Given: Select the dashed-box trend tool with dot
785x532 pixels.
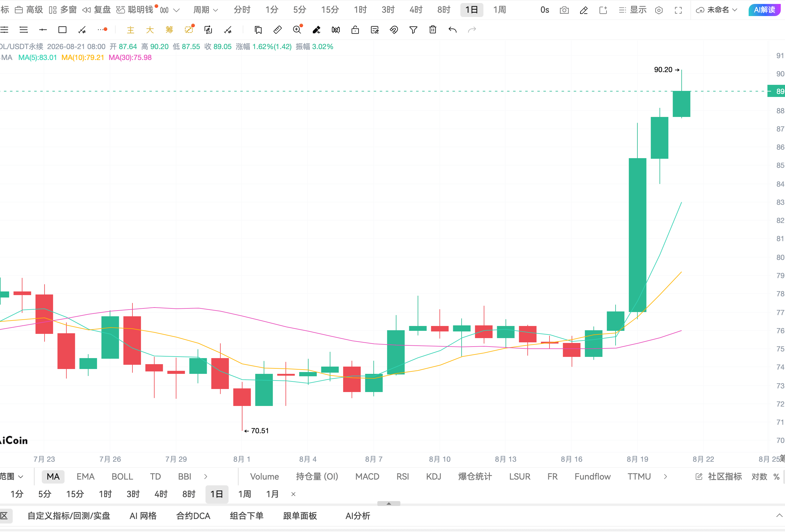Looking at the screenshot, I should tap(189, 29).
